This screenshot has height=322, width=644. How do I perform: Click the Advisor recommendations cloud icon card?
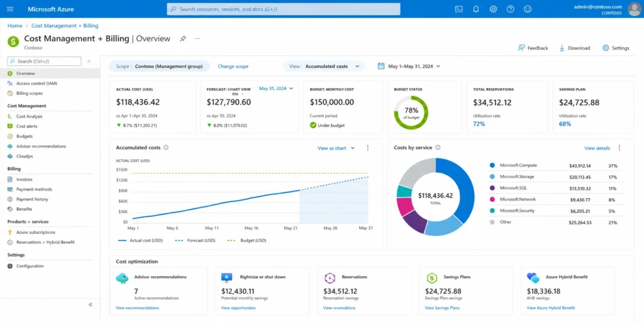[123, 279]
